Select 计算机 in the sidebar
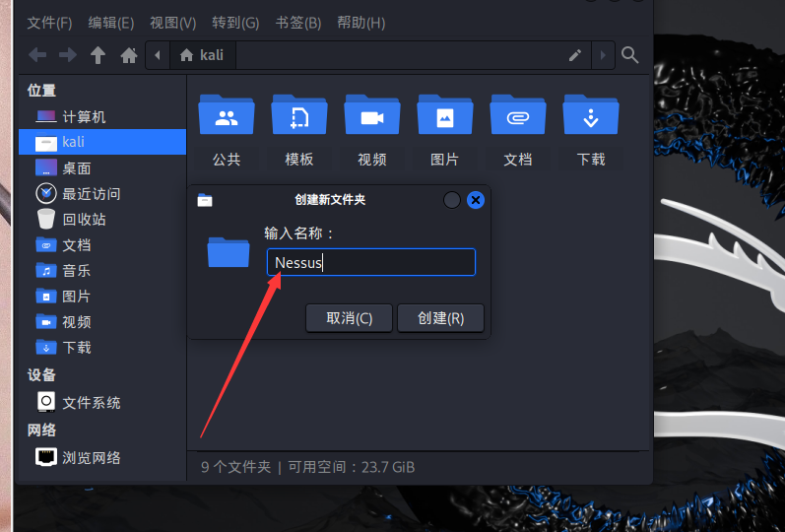The width and height of the screenshot is (785, 532). (102, 116)
